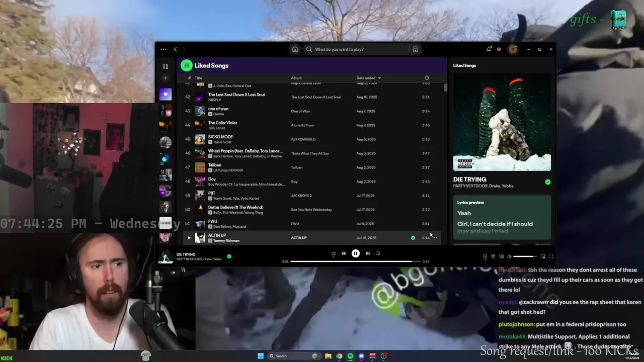This screenshot has height=362, width=644.
Task: Open artist Gunna link
Action: (x=218, y=114)
